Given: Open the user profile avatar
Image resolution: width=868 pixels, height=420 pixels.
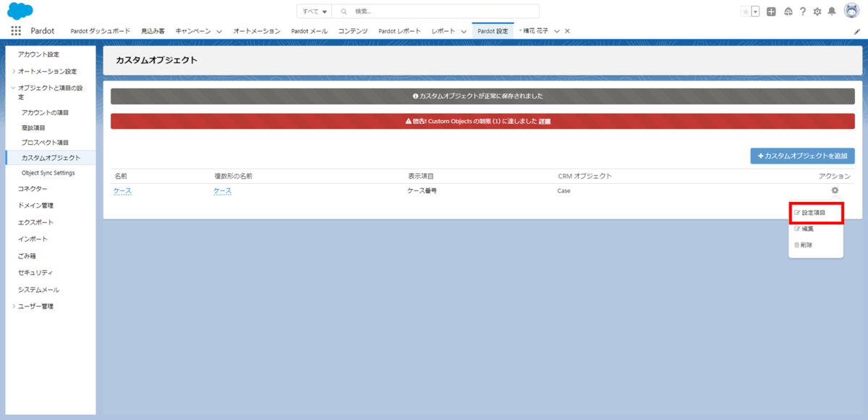Looking at the screenshot, I should coord(851,11).
